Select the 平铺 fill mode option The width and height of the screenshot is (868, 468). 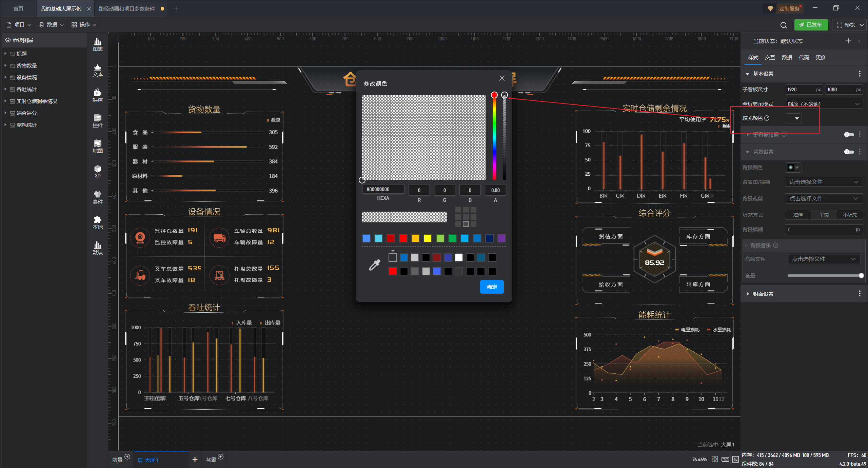824,215
